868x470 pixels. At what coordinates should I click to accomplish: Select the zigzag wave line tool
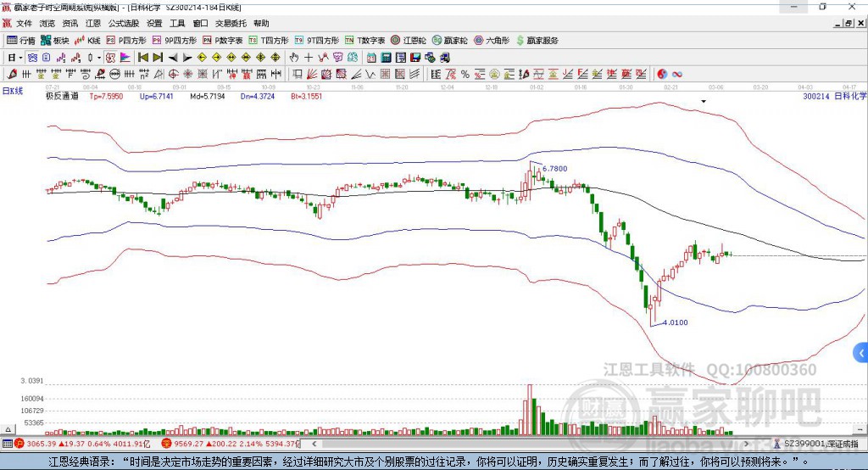(x=370, y=75)
